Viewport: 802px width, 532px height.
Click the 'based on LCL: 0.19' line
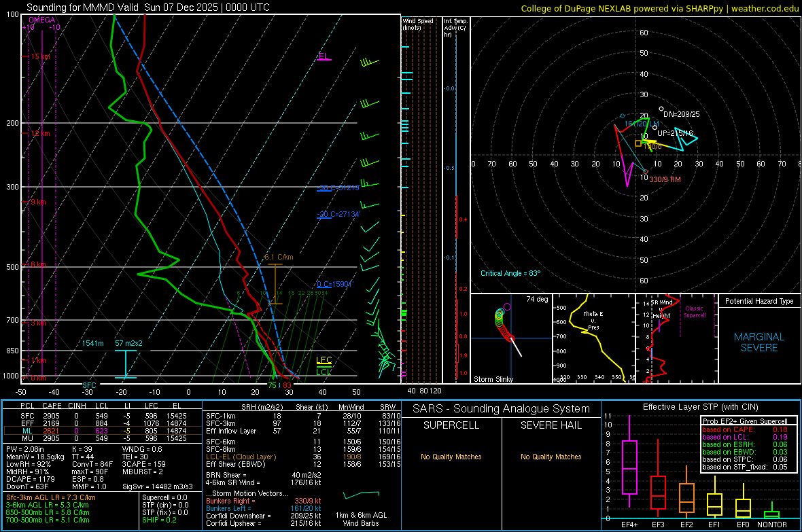coord(745,437)
